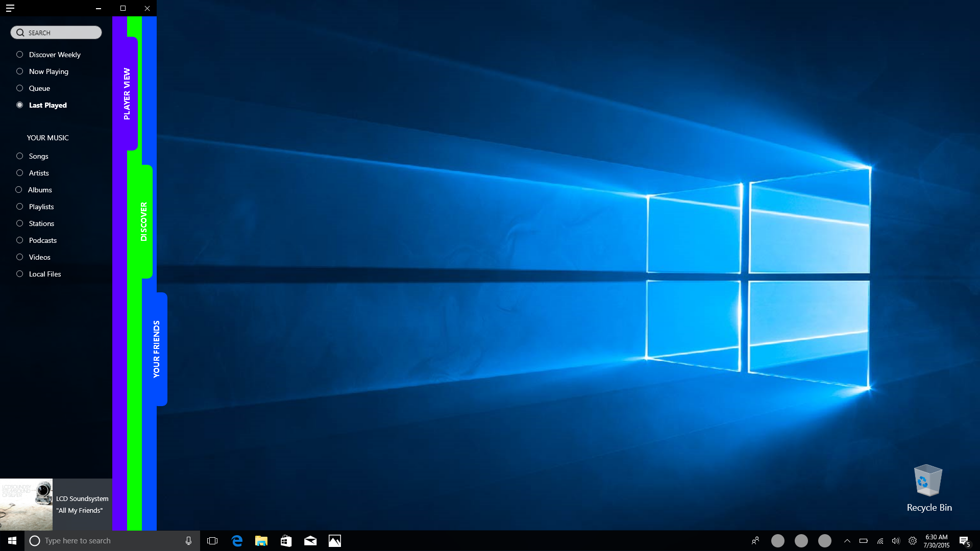Expand the hidden tray icons chevron
The image size is (980, 551).
(x=847, y=541)
